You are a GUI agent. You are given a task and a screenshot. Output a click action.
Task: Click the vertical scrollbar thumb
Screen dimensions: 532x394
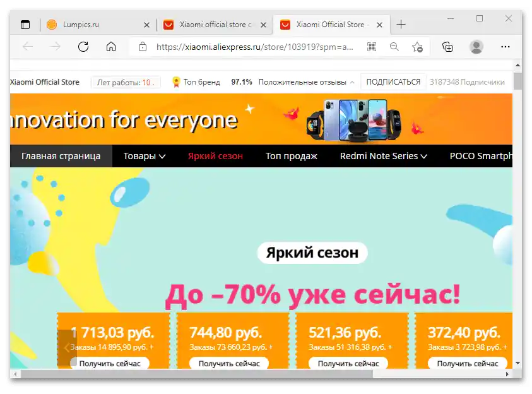point(517,81)
